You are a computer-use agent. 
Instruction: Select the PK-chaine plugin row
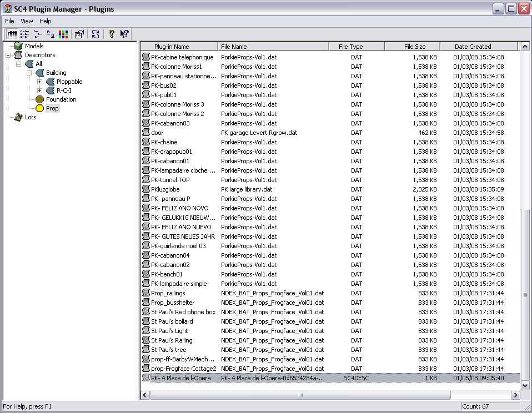coord(330,142)
